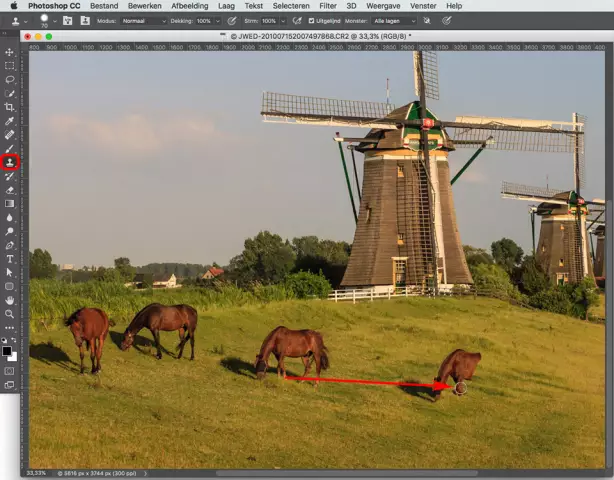
Task: Click the foreground color swatch
Action: (8, 350)
